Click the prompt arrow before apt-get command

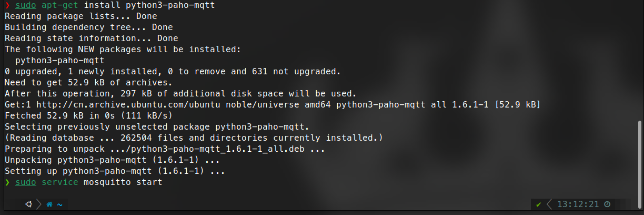[7, 5]
